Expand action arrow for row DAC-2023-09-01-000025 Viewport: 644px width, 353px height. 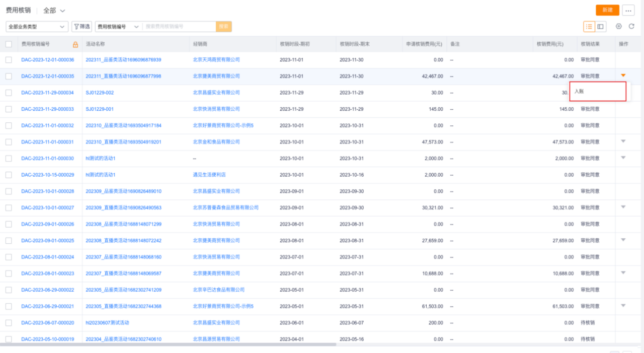click(623, 240)
